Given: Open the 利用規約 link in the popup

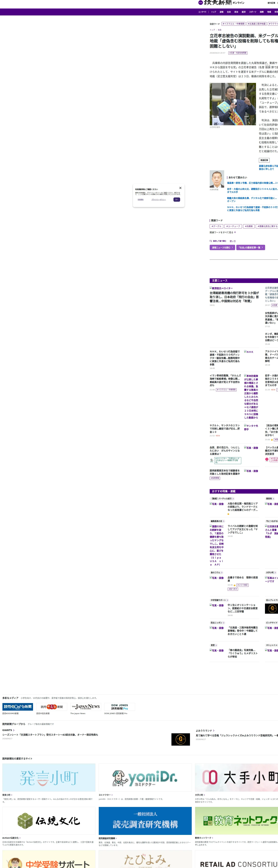Looking at the screenshot, I should [141, 199].
